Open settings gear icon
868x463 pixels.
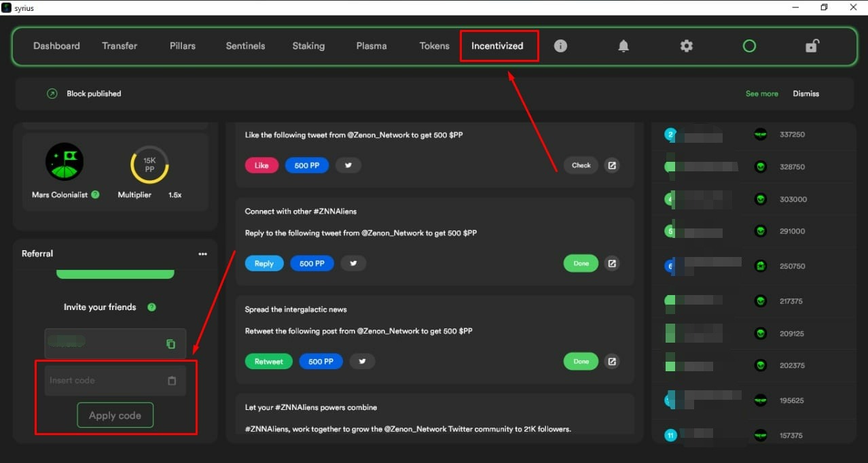[687, 46]
